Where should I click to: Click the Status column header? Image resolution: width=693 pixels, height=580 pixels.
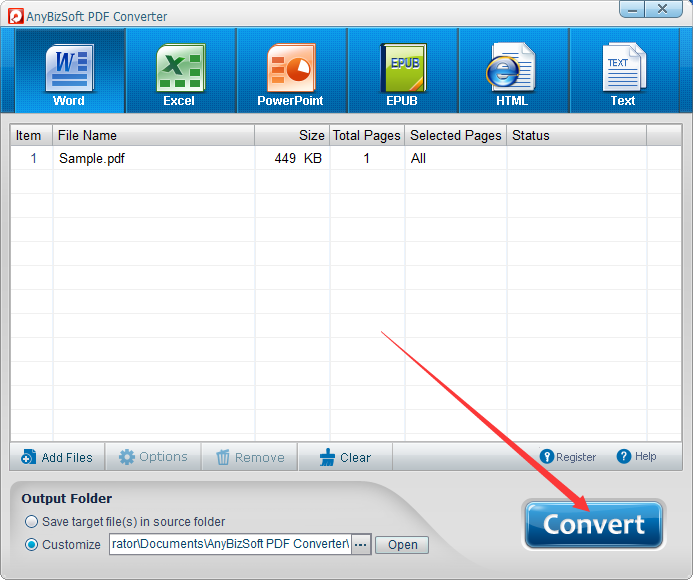(576, 135)
